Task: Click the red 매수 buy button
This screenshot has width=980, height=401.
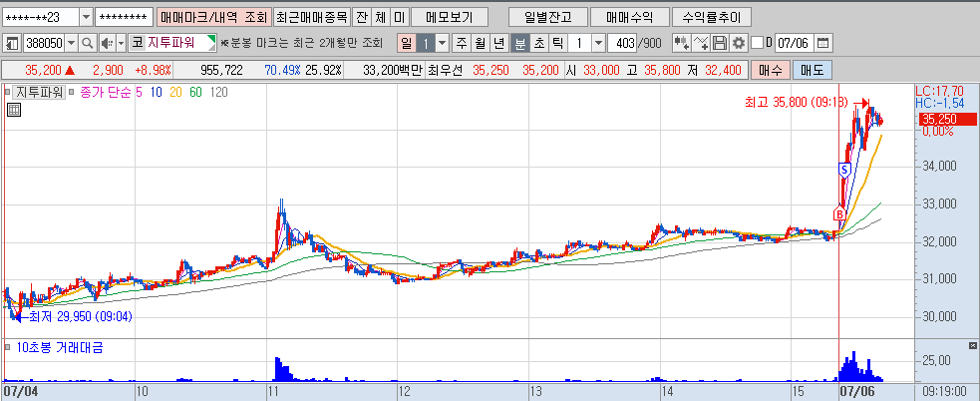Action: coord(771,70)
